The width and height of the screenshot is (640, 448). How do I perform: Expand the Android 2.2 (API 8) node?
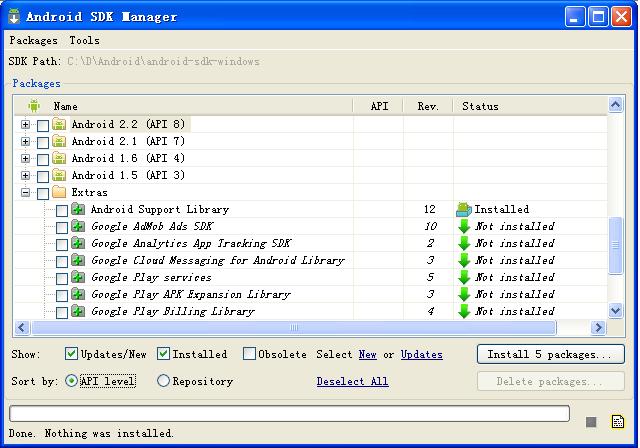pos(25,124)
